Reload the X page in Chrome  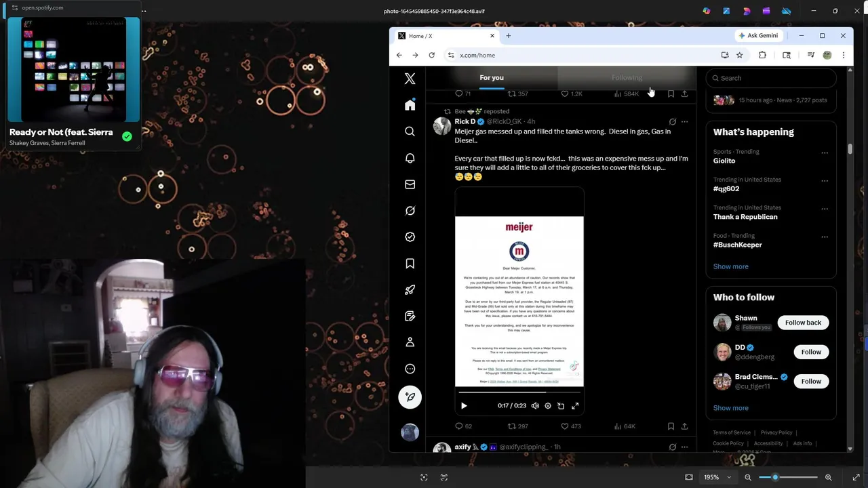[x=431, y=55]
